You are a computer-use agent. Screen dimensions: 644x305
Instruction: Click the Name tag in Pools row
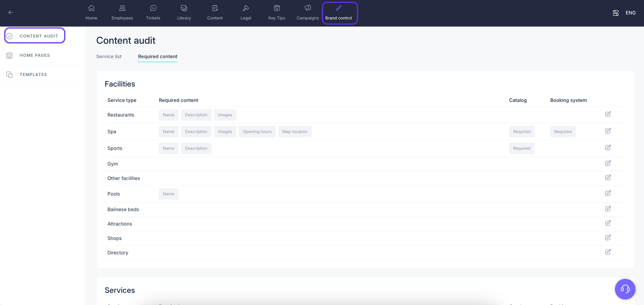[169, 194]
